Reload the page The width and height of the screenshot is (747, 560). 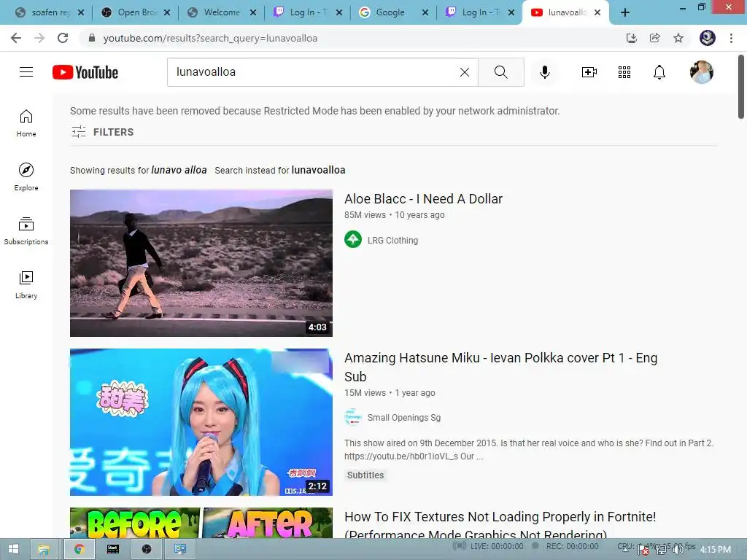click(x=63, y=38)
